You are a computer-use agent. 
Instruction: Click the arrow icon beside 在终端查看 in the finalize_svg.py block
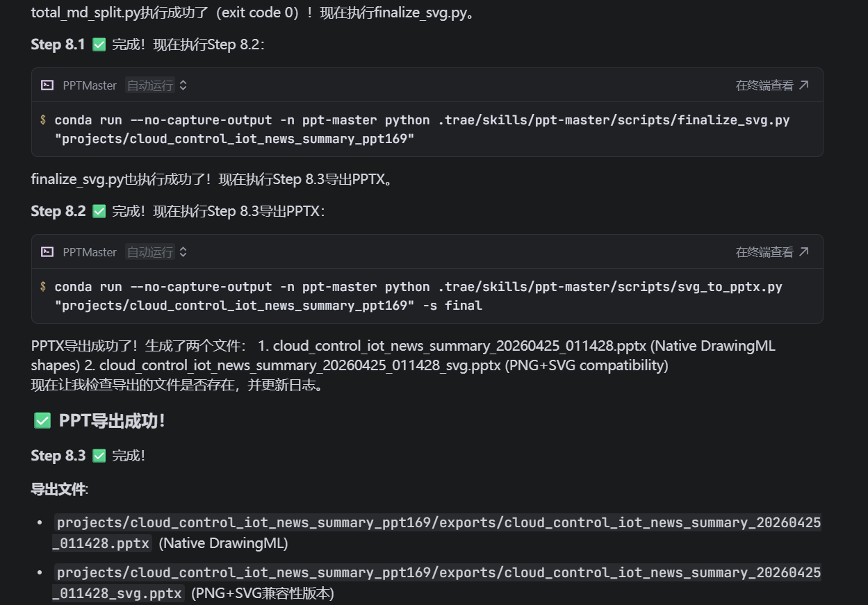[804, 85]
